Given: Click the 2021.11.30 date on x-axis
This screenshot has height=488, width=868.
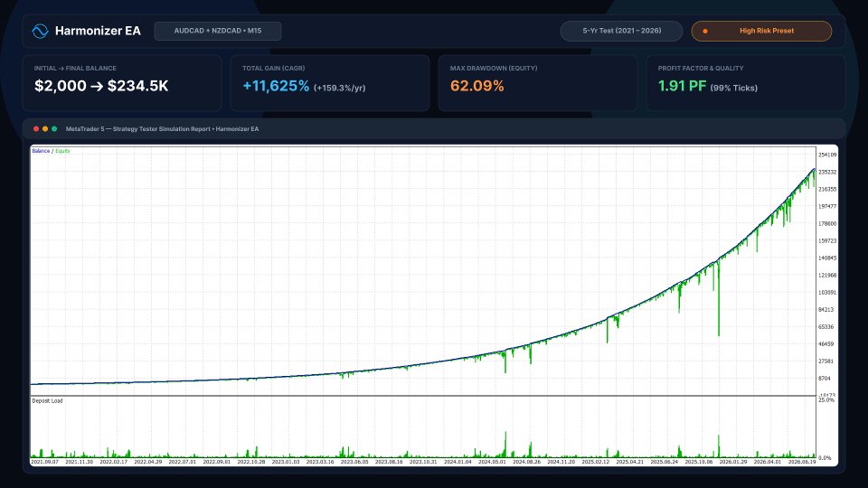Looking at the screenshot, I should tap(80, 462).
